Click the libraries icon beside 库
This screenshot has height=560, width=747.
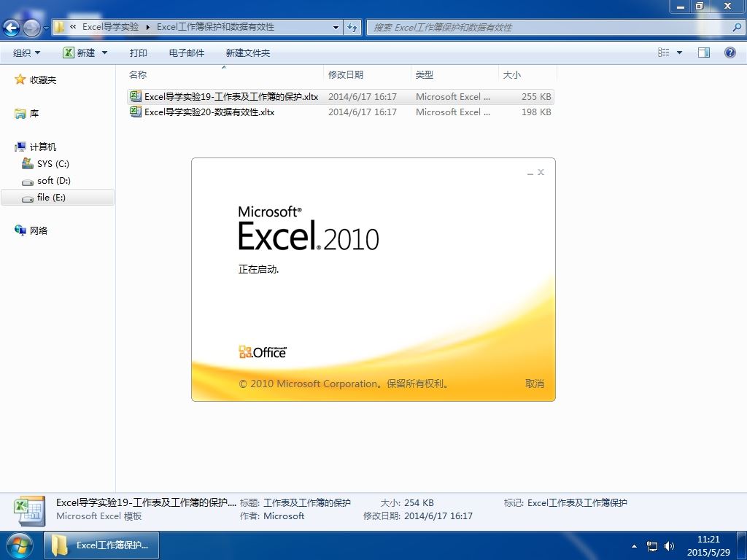pyautogui.click(x=20, y=113)
